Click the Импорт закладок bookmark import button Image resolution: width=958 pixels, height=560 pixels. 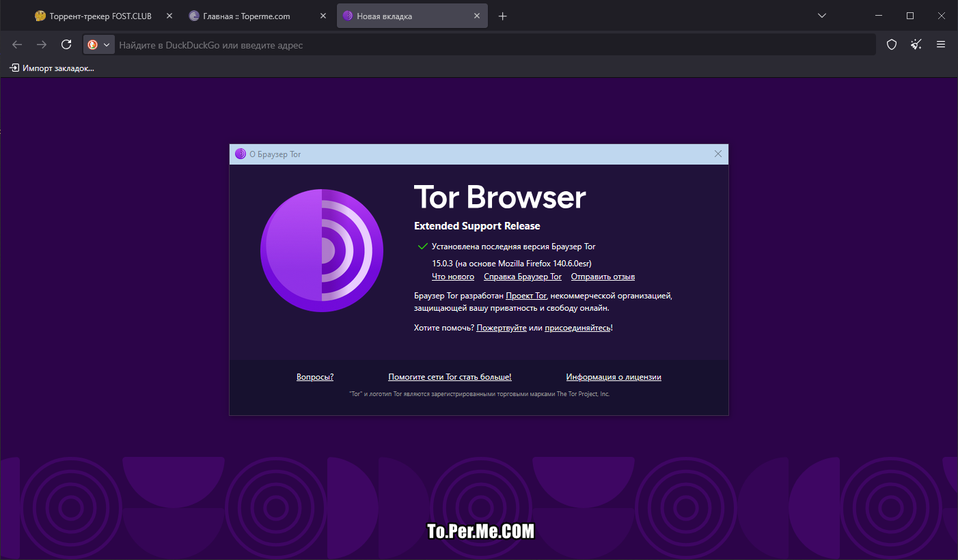(52, 68)
